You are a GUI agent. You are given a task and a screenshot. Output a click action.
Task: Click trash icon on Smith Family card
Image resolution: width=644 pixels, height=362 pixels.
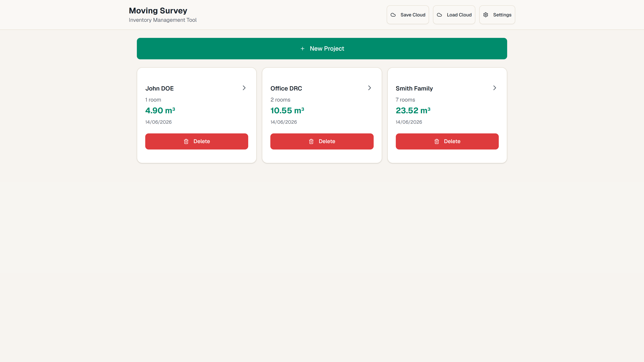click(x=437, y=141)
